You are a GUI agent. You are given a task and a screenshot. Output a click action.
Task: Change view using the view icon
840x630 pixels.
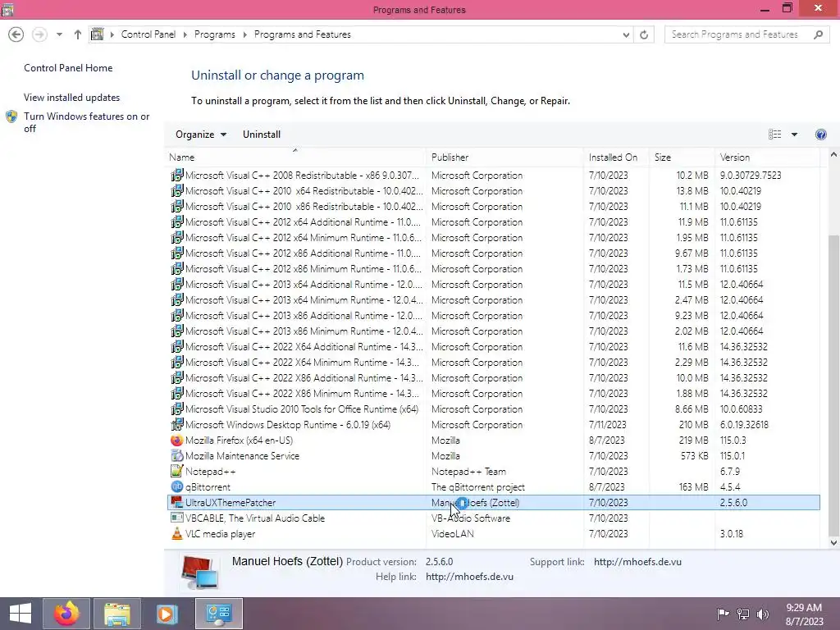(x=774, y=135)
